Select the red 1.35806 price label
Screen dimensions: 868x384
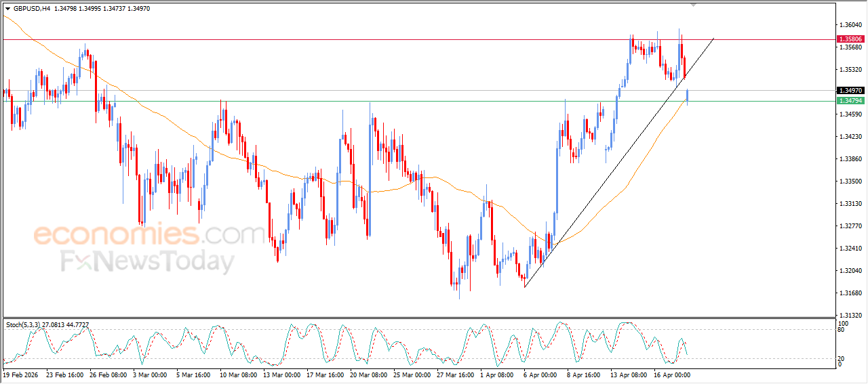coord(850,39)
